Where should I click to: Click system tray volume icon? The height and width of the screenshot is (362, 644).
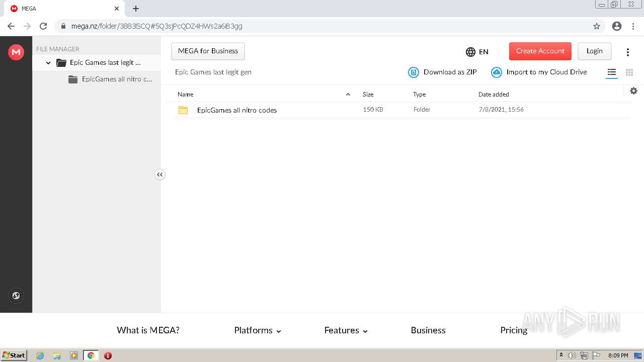[x=572, y=355]
